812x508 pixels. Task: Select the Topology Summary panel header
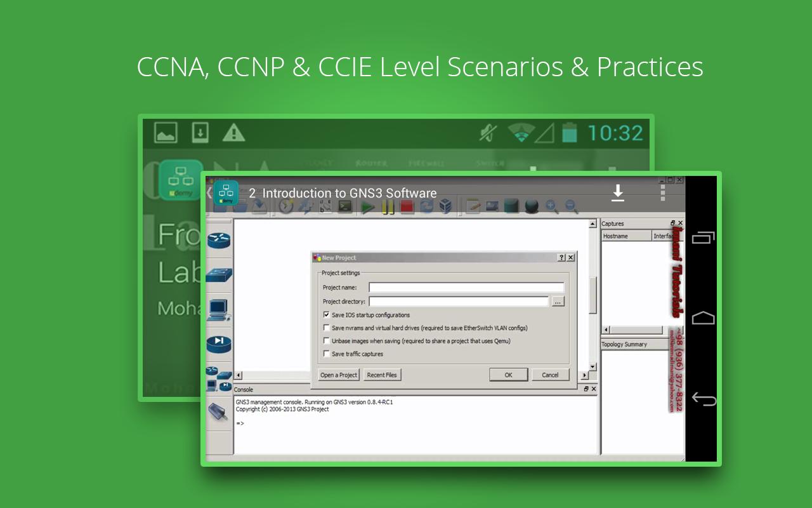624,344
